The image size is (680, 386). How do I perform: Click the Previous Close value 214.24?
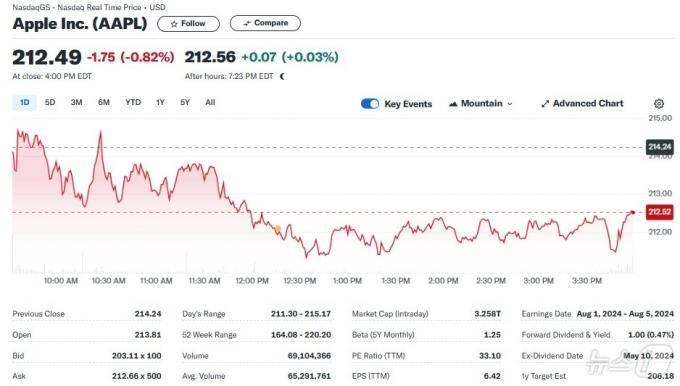pos(148,314)
